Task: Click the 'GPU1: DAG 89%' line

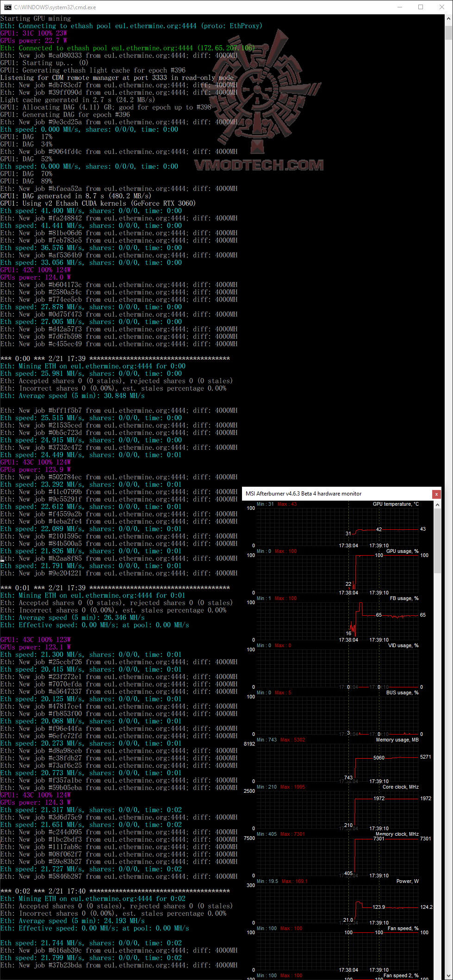Action: [26, 181]
